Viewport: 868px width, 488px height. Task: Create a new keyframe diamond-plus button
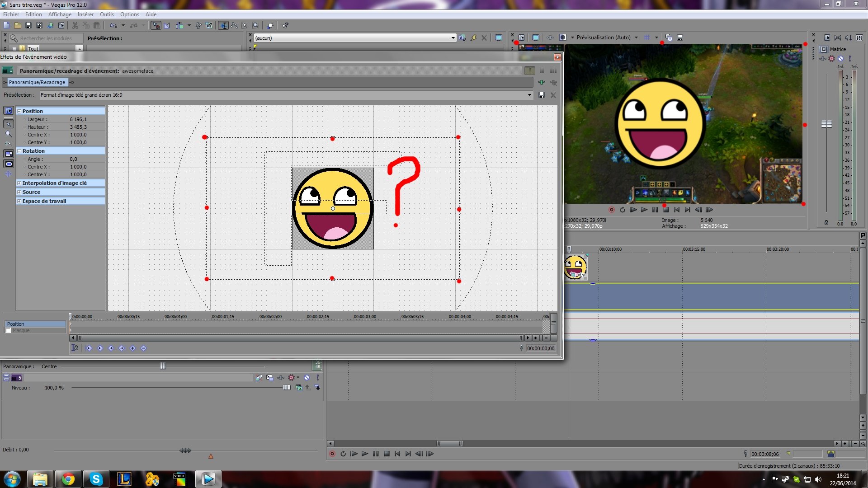pyautogui.click(x=133, y=348)
